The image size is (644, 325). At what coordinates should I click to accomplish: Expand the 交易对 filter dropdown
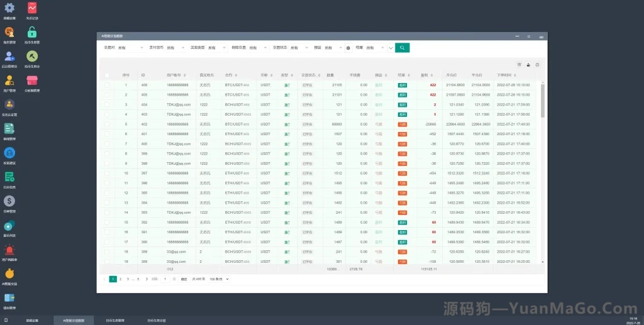[x=129, y=48]
